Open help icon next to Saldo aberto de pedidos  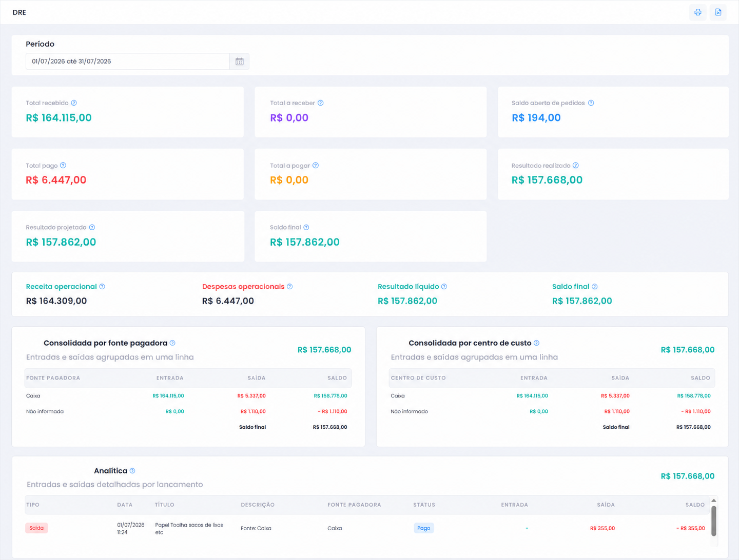591,103
